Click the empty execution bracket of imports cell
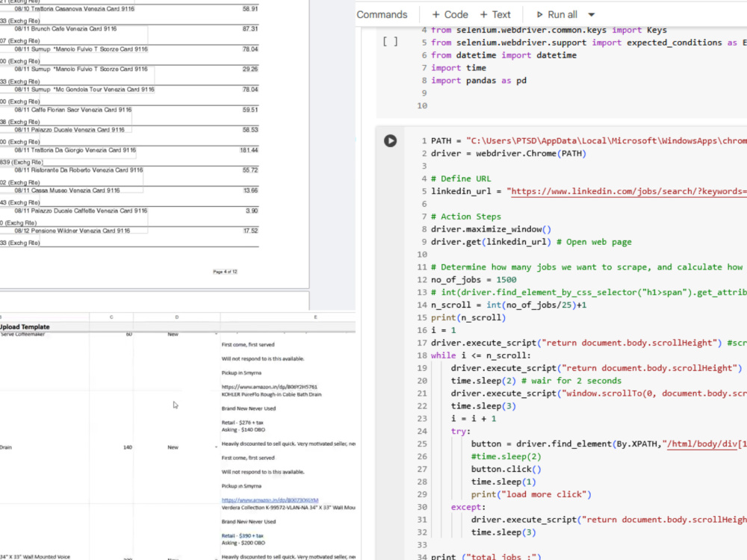747x560 pixels. 390,42
